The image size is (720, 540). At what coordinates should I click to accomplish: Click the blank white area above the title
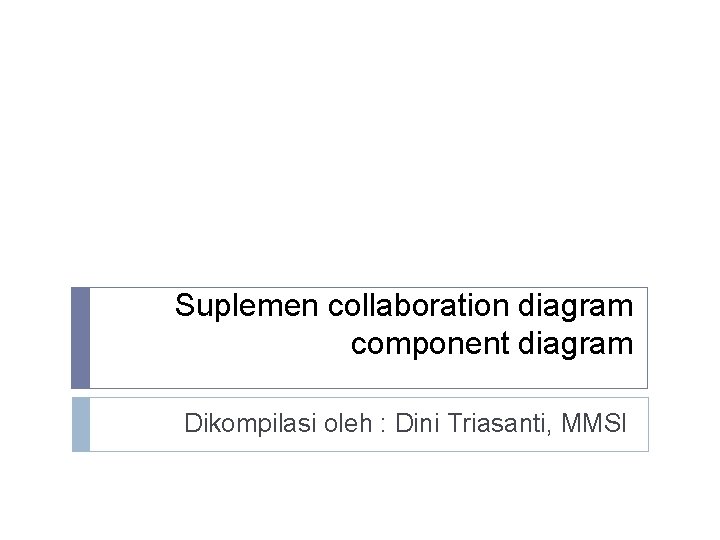pos(360,138)
